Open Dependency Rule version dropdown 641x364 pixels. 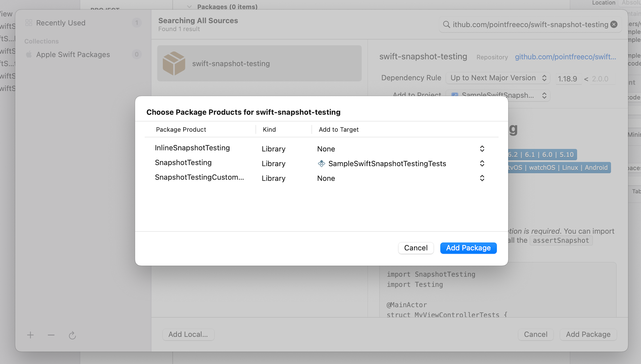coord(498,78)
